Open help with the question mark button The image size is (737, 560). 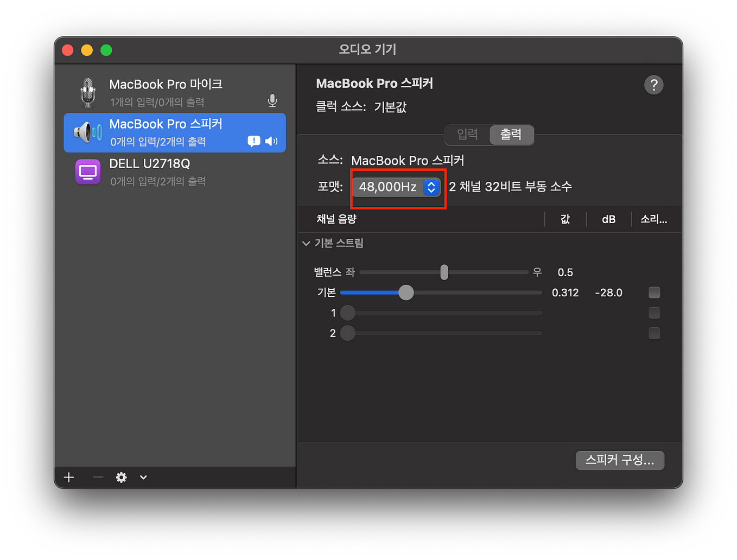[654, 85]
